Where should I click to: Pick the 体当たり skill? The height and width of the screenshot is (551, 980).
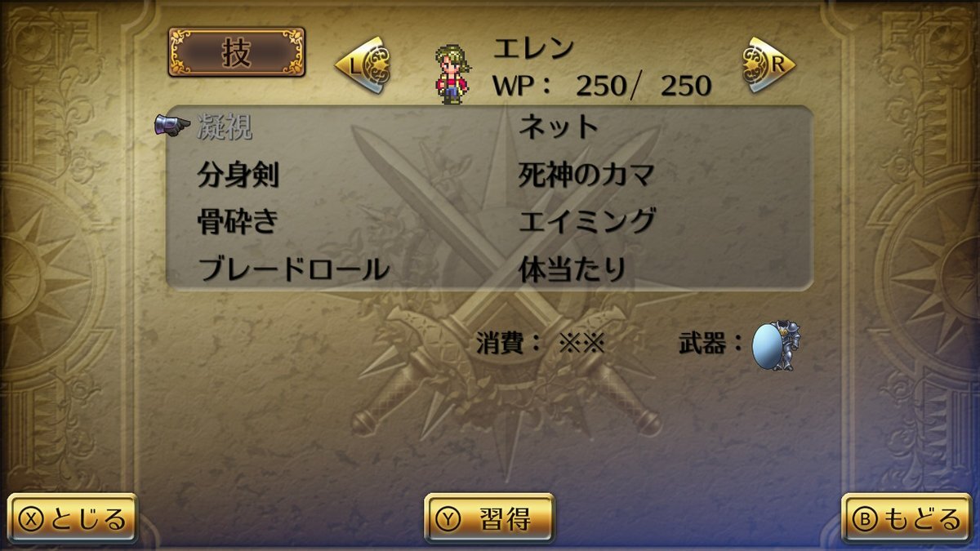572,269
